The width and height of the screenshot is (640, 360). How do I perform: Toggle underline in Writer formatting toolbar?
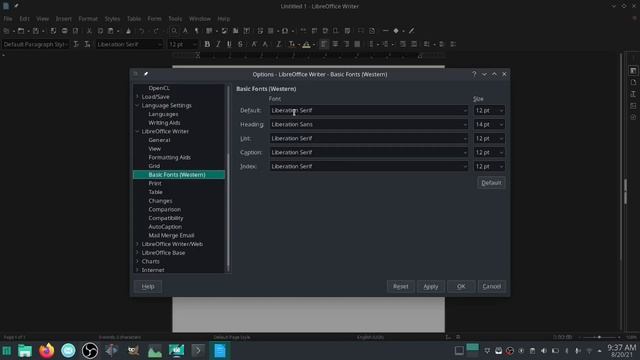click(229, 44)
